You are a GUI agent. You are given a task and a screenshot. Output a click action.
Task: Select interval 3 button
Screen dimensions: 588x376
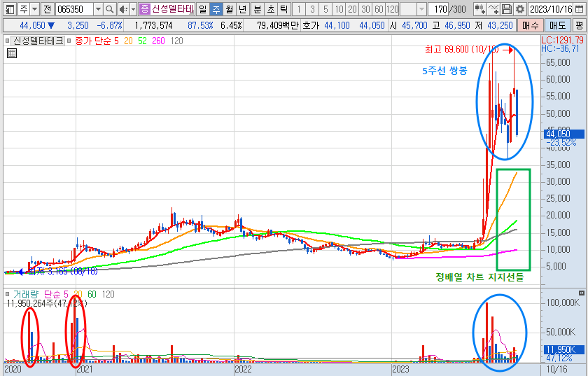pos(312,9)
